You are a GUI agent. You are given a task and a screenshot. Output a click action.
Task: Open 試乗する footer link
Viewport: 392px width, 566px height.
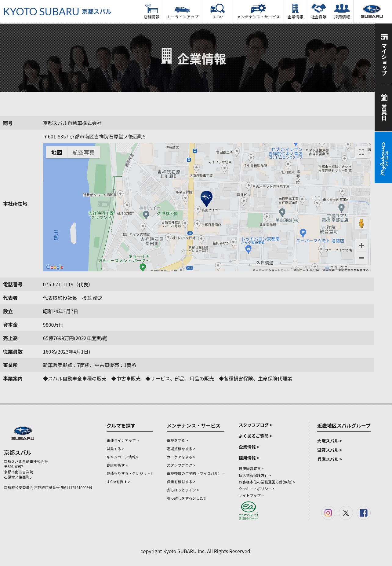point(115,449)
